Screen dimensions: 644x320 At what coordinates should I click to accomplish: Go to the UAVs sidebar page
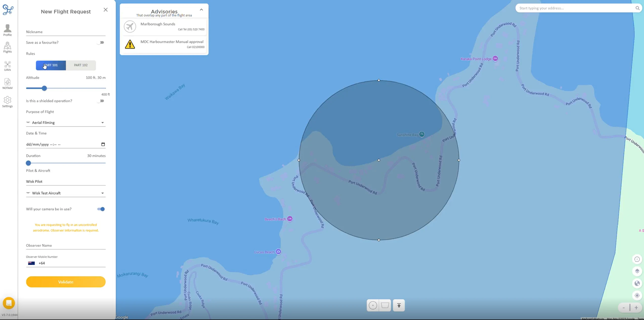point(7,66)
